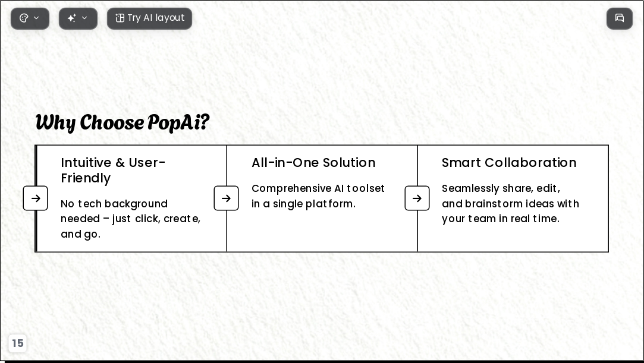Select the Smart Collaboration heading

[x=509, y=162]
